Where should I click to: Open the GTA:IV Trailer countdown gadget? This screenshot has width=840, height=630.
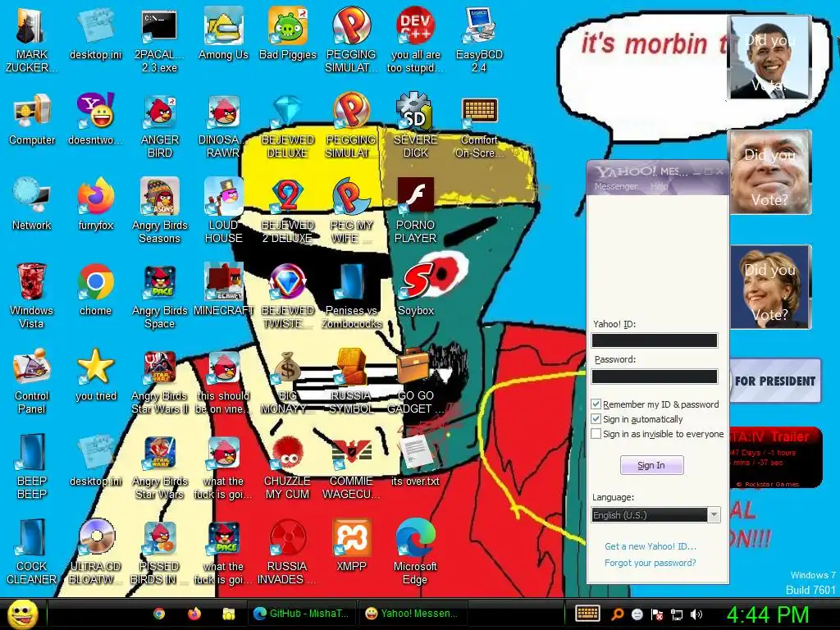pyautogui.click(x=775, y=458)
